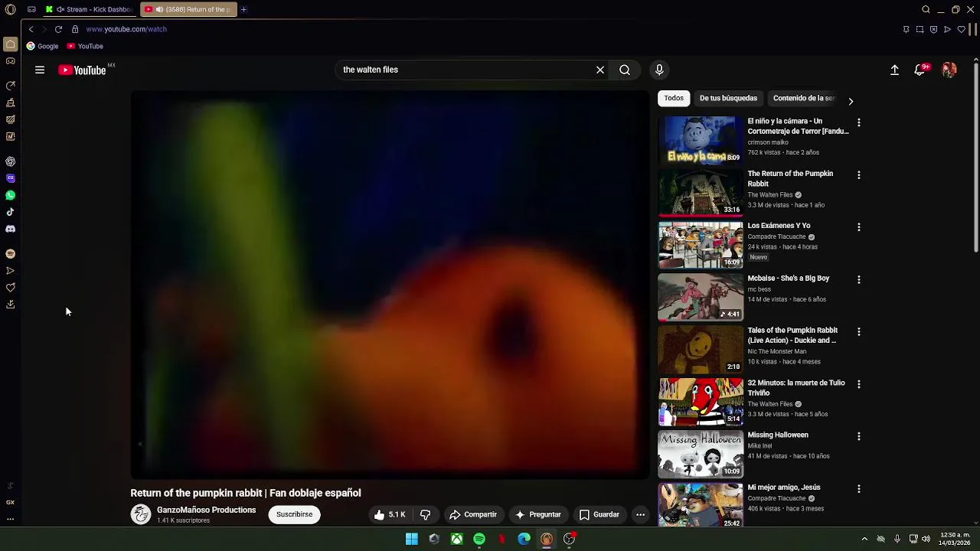Subscribe to GanzoMañoso Productions

tap(294, 514)
